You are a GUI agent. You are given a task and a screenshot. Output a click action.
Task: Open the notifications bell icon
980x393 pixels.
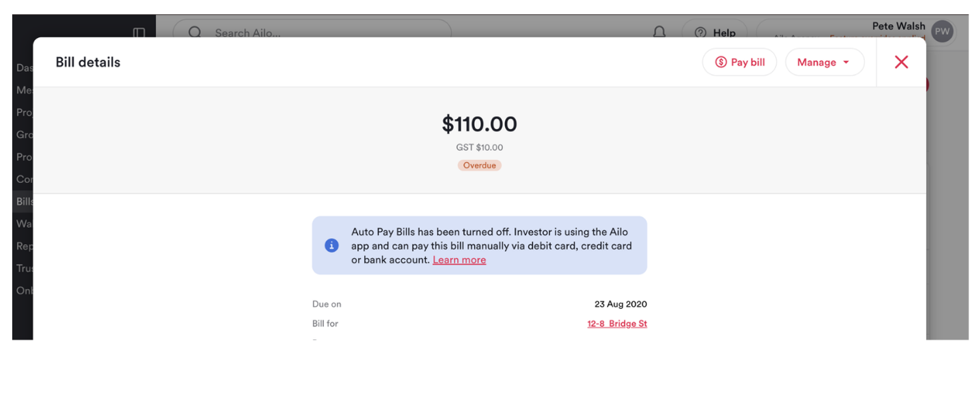click(659, 33)
